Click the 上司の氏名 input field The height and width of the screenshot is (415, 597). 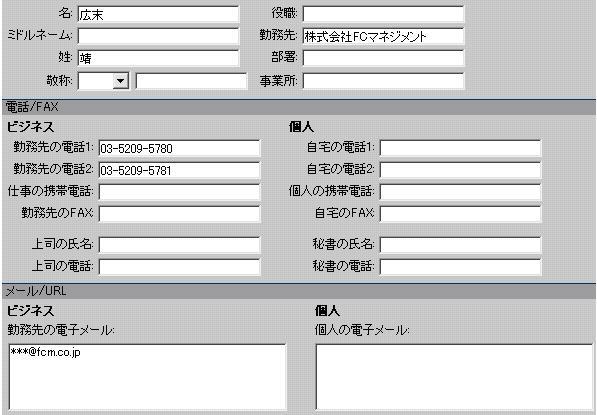coord(179,245)
